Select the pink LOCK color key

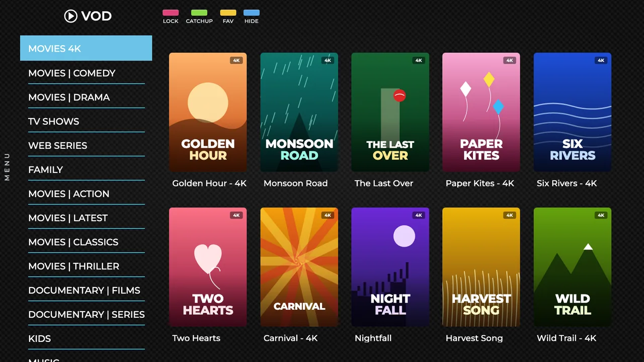click(x=171, y=13)
